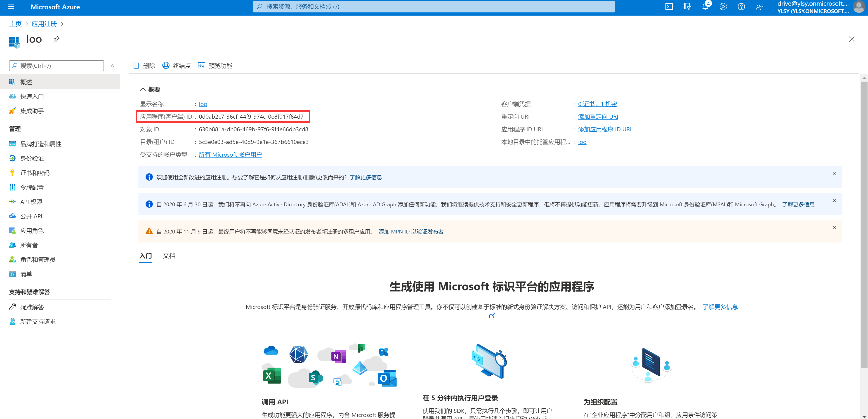Open the notifications bell icon
This screenshot has width=868, height=419.
(x=705, y=7)
